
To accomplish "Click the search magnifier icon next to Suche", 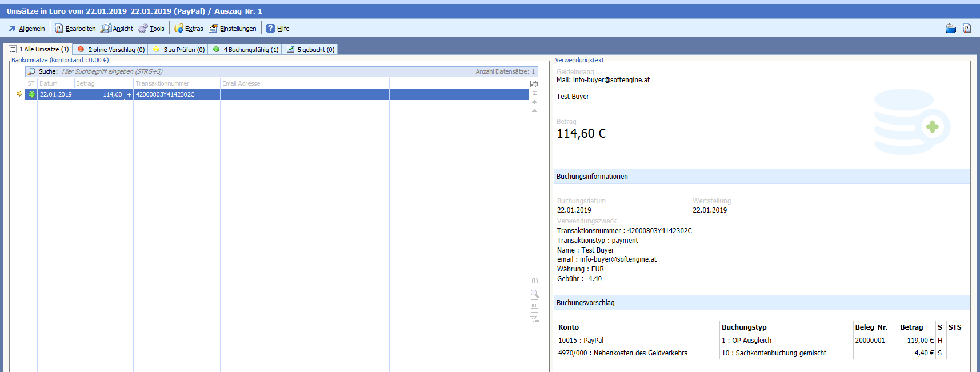I will tap(31, 71).
